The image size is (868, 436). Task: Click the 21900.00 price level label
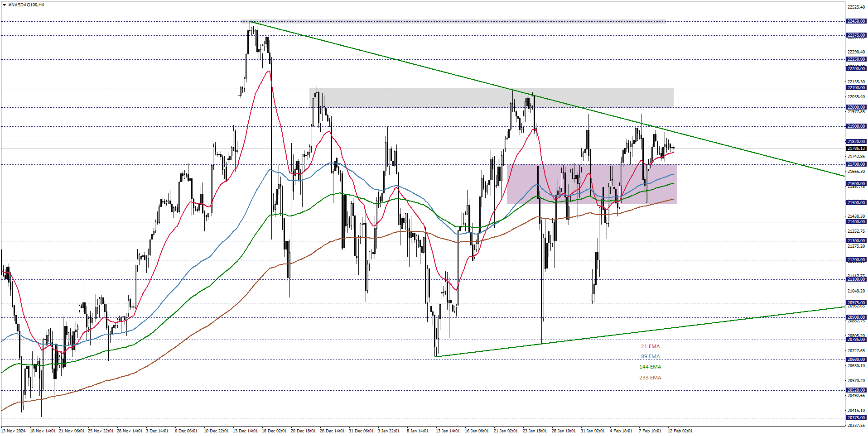tap(856, 126)
